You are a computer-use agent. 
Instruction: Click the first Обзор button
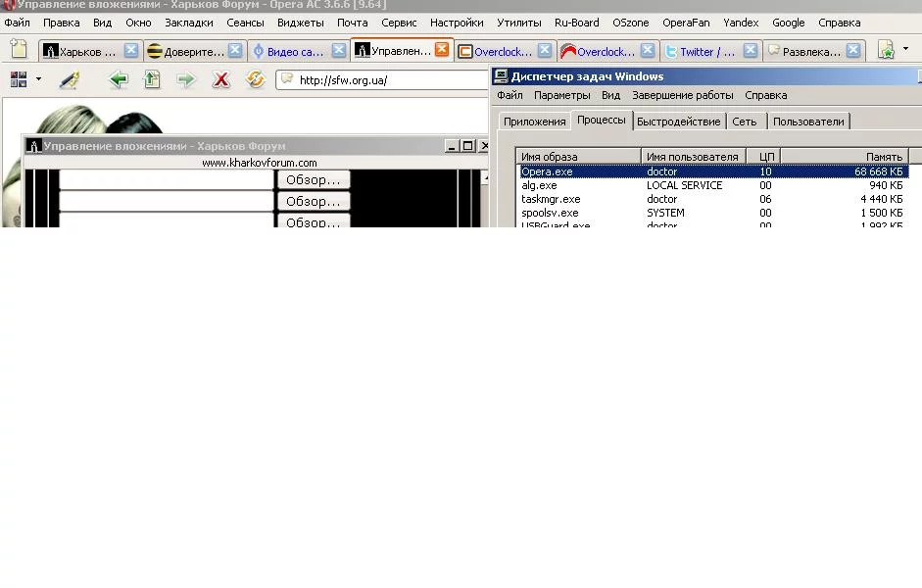point(313,179)
